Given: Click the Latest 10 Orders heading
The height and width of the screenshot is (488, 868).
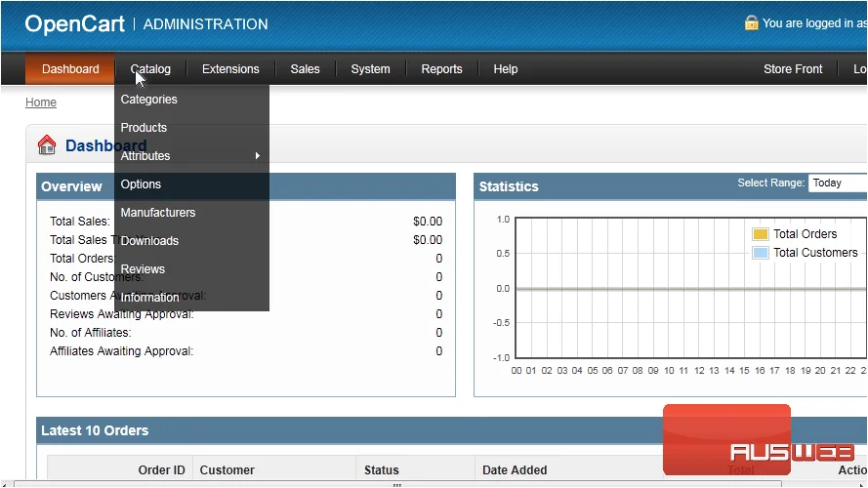Looking at the screenshot, I should tap(95, 430).
